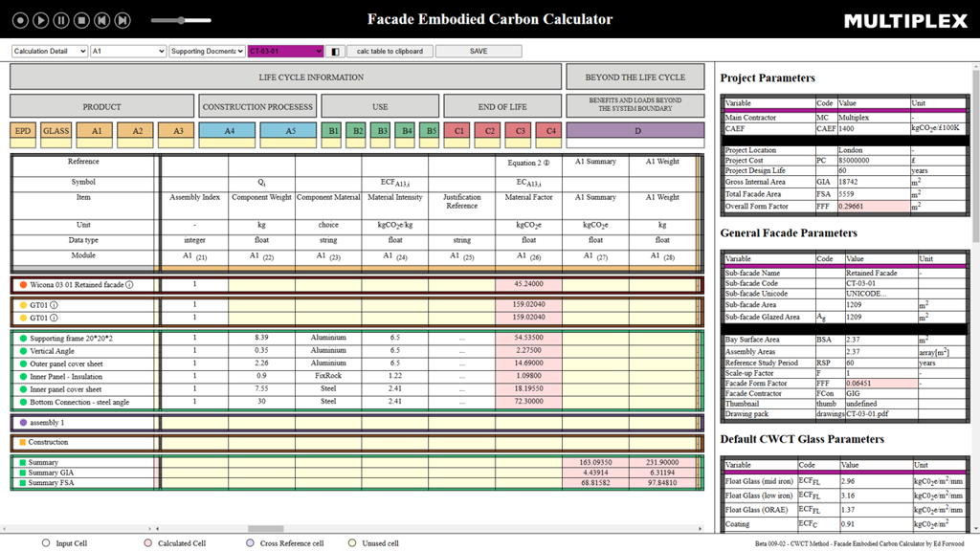Click the purple dot beside assembly 1
The image size is (980, 551).
click(23, 422)
